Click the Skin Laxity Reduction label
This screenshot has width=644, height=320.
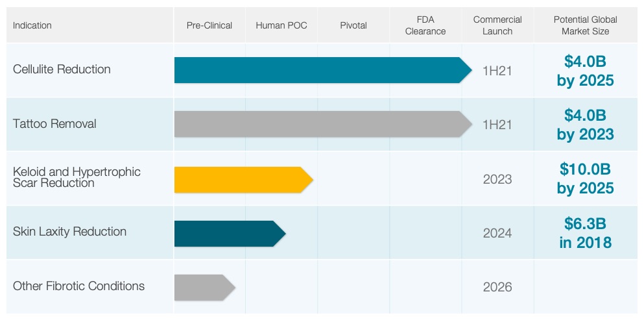69,232
